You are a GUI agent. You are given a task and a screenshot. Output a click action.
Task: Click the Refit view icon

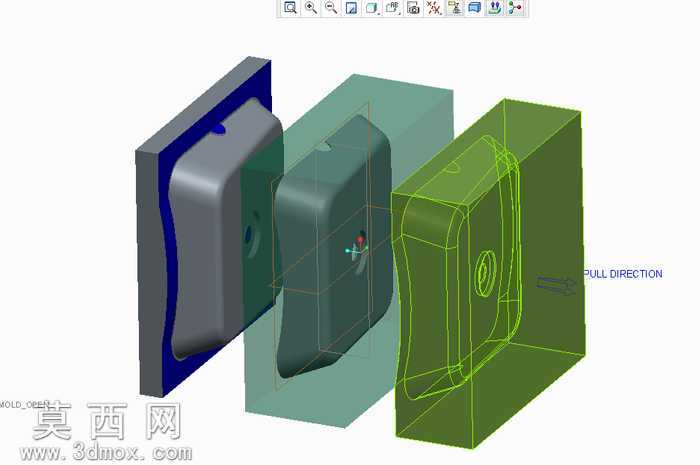coord(290,8)
